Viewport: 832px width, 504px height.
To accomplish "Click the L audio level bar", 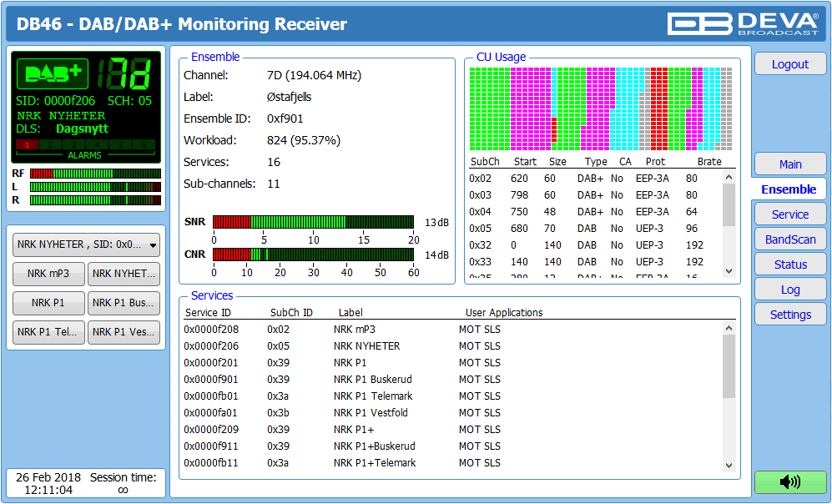I will [95, 187].
